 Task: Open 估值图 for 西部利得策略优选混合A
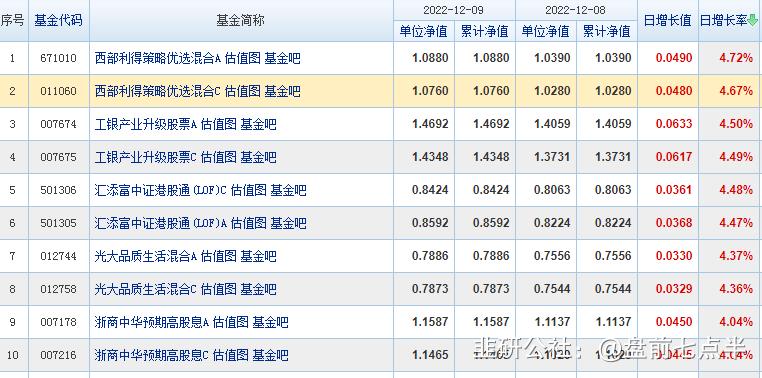coord(242,58)
